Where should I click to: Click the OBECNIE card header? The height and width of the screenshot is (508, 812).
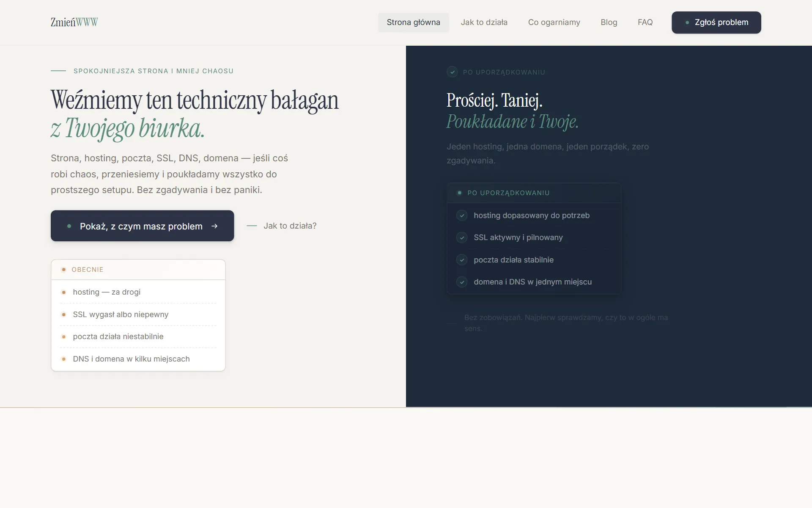click(138, 270)
